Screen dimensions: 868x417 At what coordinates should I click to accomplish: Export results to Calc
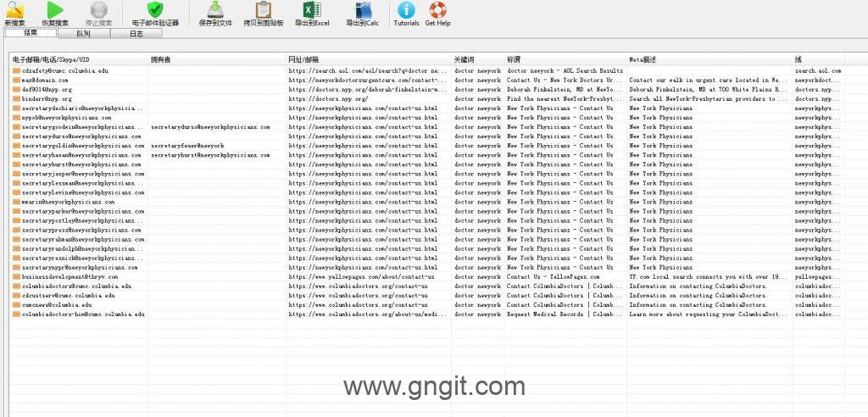362,13
